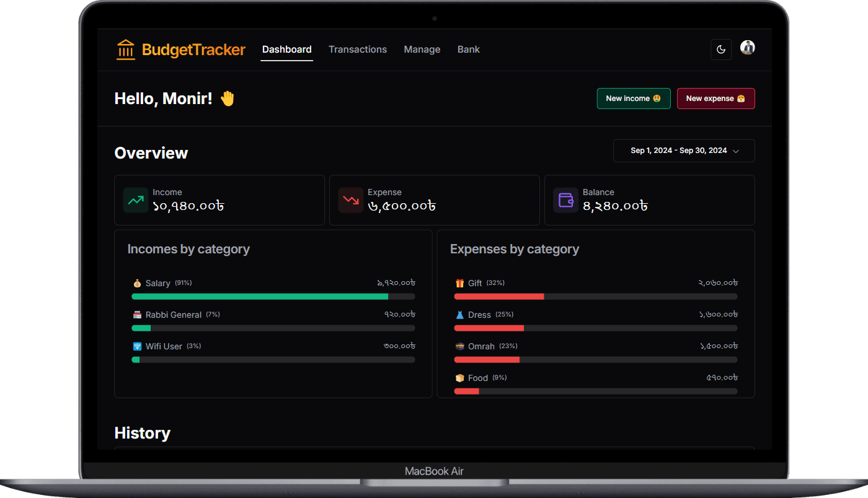
Task: Click the Food expense progress bar
Action: pyautogui.click(x=596, y=391)
